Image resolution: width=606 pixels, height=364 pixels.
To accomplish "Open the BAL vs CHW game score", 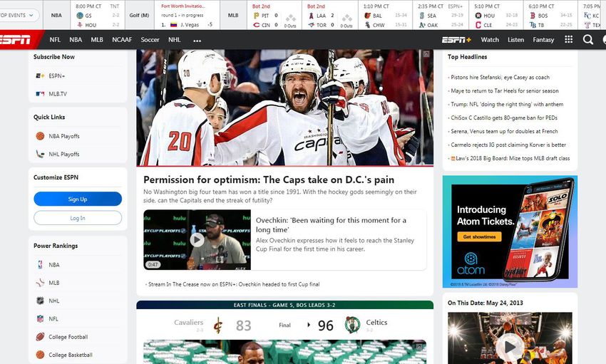I will pyautogui.click(x=385, y=16).
